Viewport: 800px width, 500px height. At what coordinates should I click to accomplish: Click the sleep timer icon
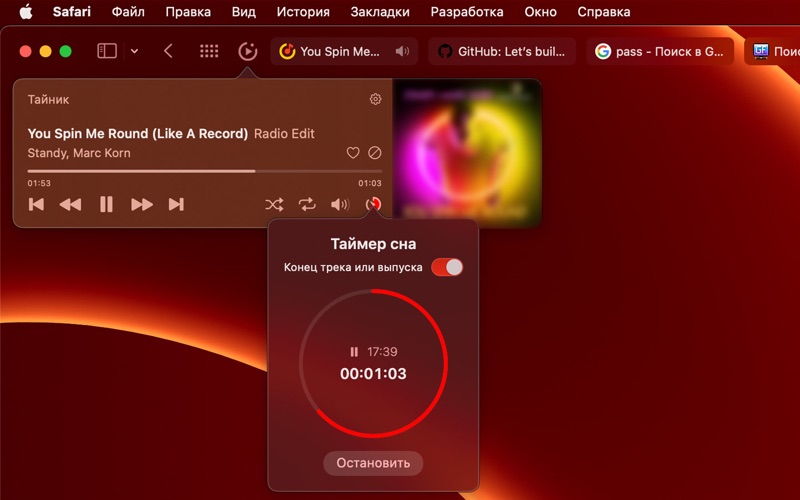(x=373, y=205)
